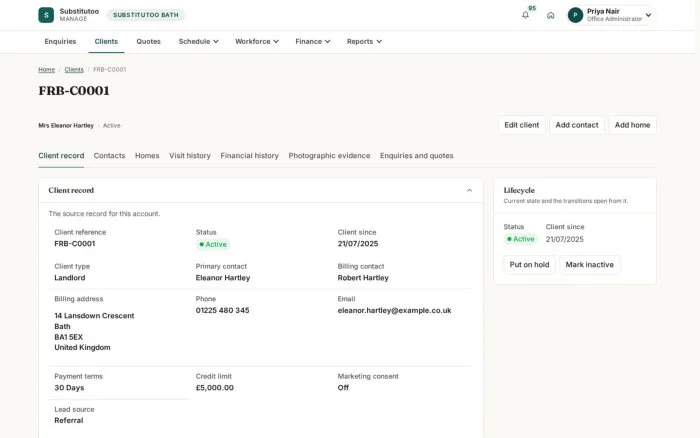Click email eleanor.hartley@example.co.uk
Image resolution: width=700 pixels, height=438 pixels.
coord(394,310)
